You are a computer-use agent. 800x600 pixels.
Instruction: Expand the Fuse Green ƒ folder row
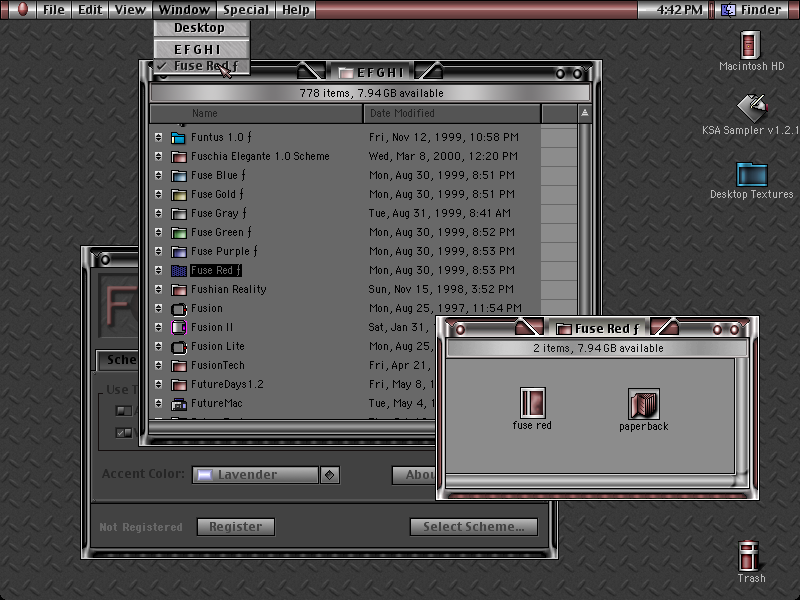[x=158, y=233]
